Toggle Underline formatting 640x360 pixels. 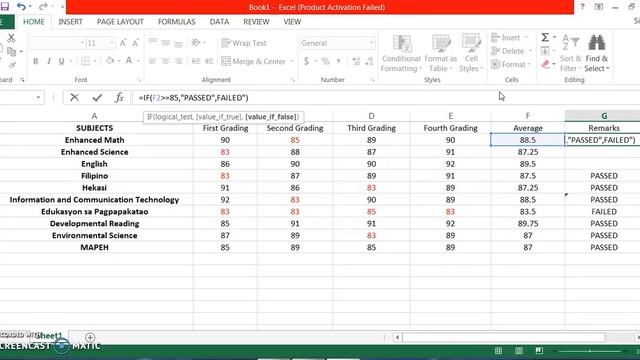click(x=61, y=61)
